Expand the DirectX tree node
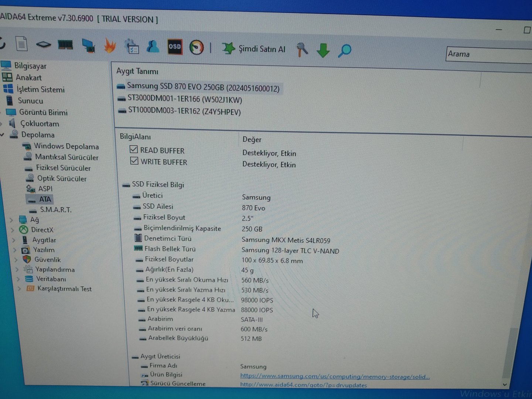This screenshot has width=532, height=399. click(12, 229)
